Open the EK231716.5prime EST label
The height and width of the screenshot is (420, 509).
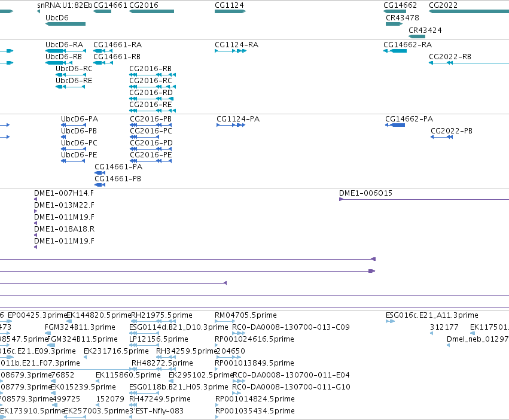pyautogui.click(x=116, y=351)
